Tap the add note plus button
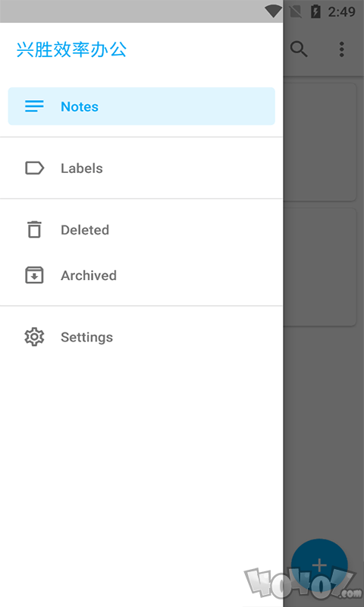 319,566
